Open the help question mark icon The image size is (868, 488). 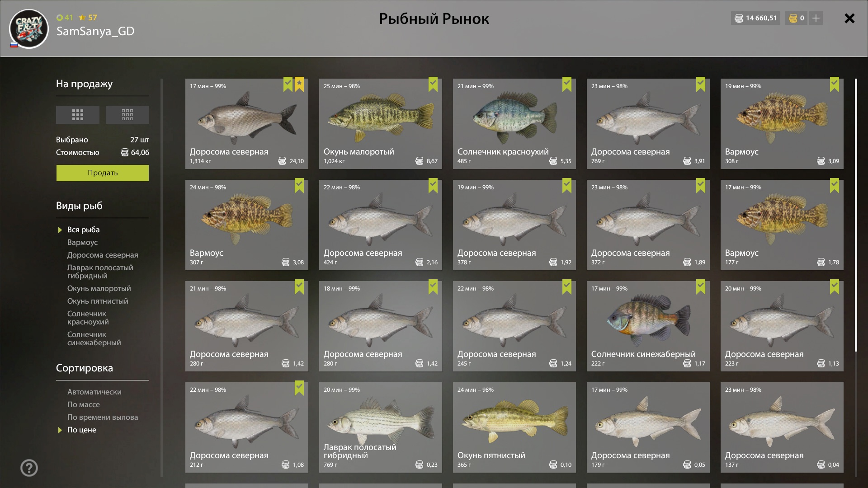click(29, 468)
